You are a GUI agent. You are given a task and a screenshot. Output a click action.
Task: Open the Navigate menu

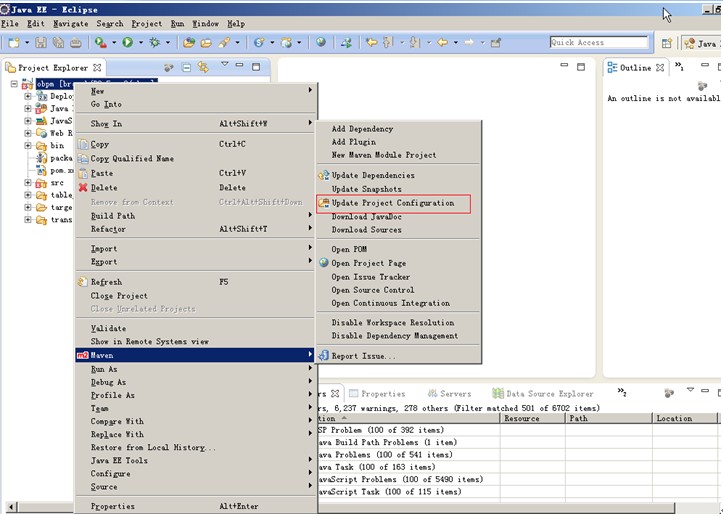point(71,24)
